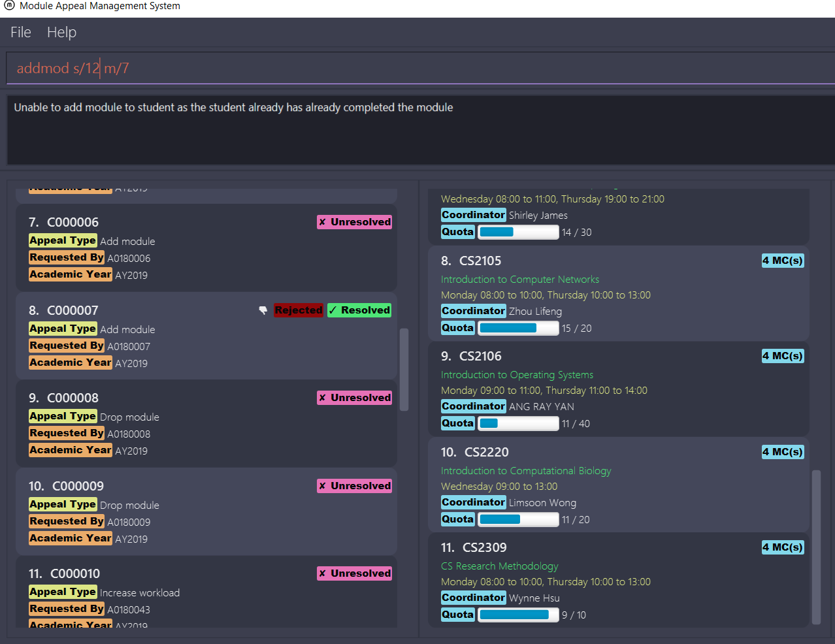Select appeal title 10. C000009

[66, 486]
